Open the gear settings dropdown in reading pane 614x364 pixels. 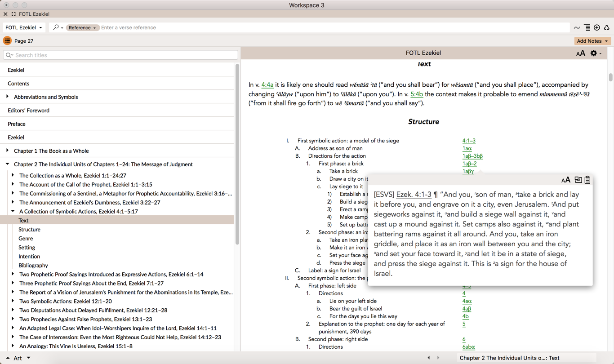tap(595, 53)
